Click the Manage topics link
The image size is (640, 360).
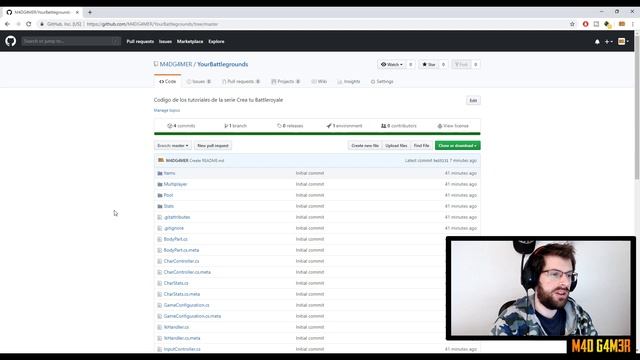point(167,111)
